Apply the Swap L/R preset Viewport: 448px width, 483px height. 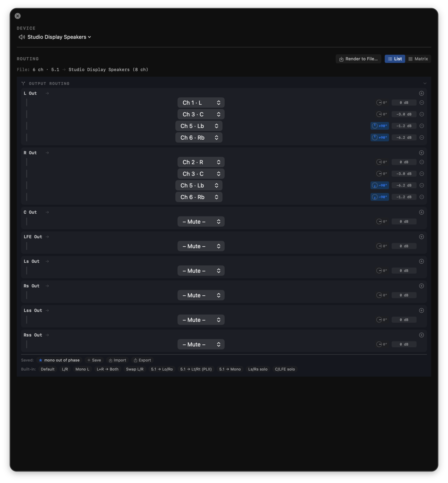[x=135, y=369]
